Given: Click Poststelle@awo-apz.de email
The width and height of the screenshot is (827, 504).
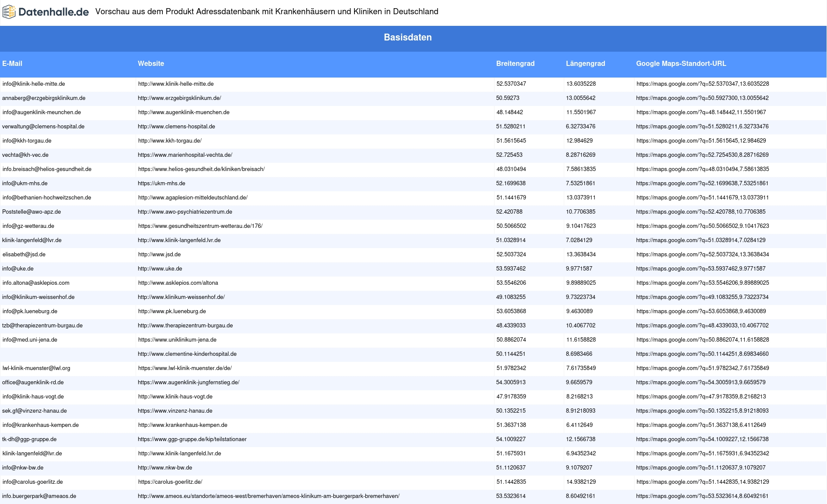Looking at the screenshot, I should click(x=31, y=212).
